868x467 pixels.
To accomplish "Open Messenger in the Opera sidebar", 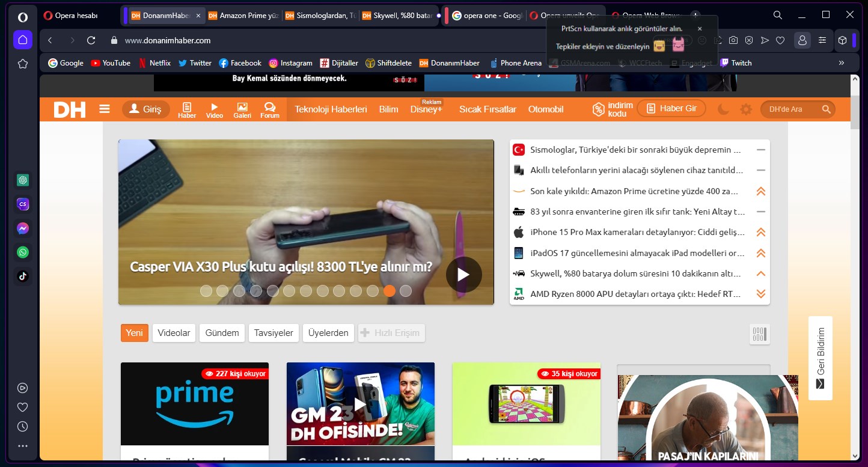I will [x=23, y=228].
